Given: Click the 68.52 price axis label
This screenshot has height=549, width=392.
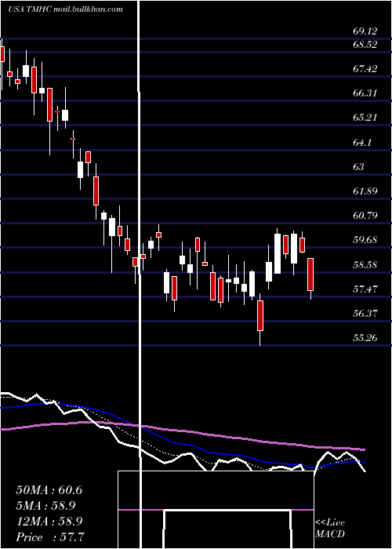Looking at the screenshot, I should 365,45.
